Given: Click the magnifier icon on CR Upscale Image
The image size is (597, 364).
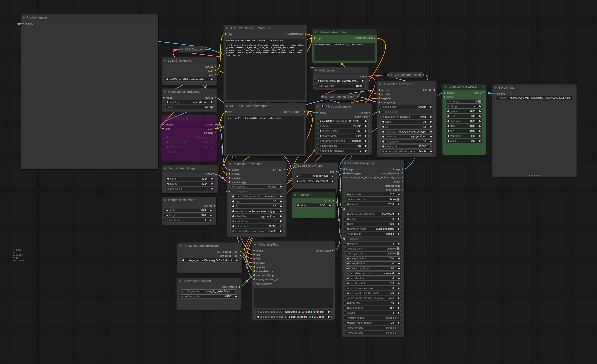Looking at the screenshot, I should [323, 107].
